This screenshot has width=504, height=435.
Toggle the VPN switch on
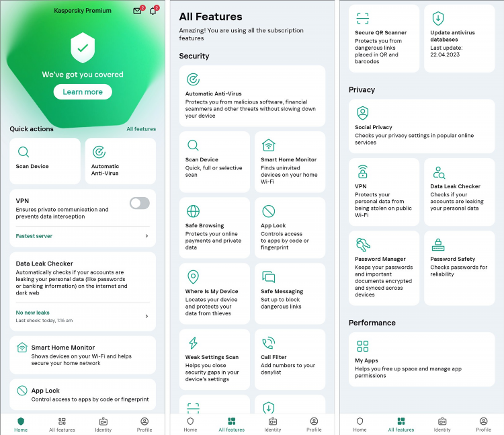point(140,203)
